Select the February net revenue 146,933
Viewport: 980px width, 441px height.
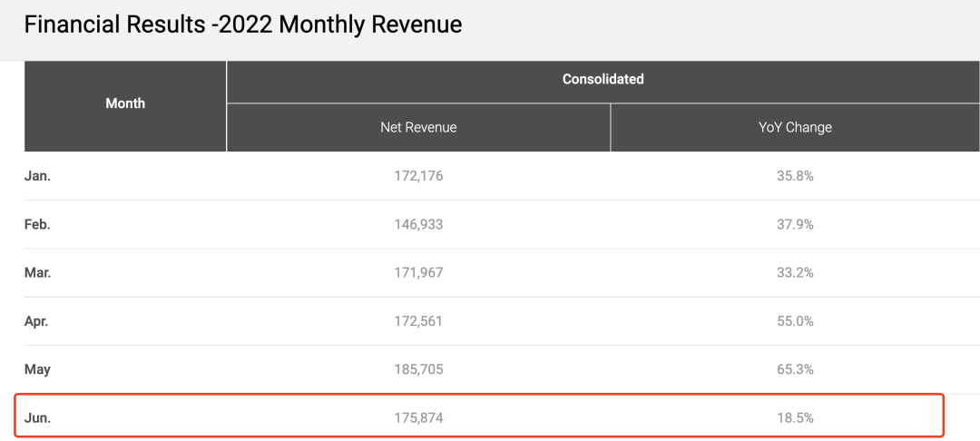(x=418, y=224)
